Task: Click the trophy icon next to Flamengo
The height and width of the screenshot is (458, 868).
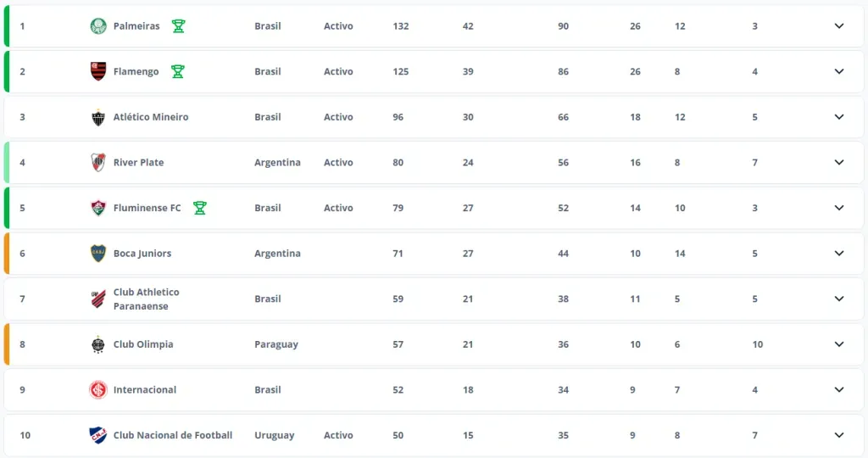Action: tap(177, 71)
